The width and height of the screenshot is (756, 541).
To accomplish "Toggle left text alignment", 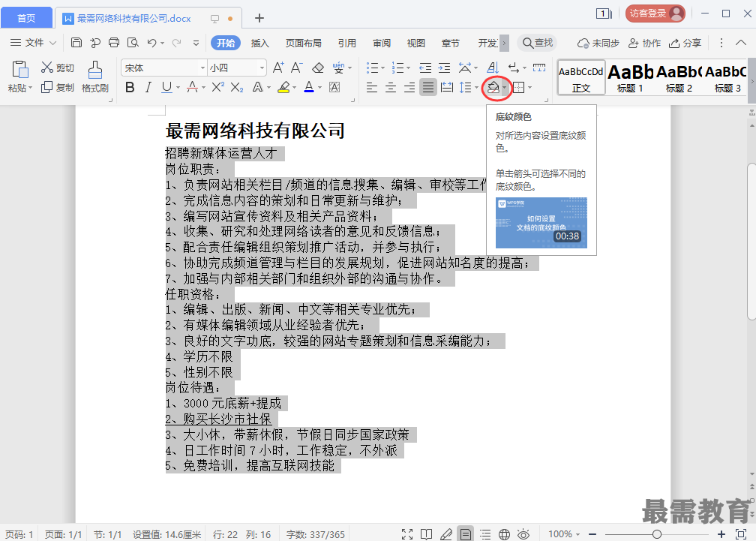I will tap(372, 87).
